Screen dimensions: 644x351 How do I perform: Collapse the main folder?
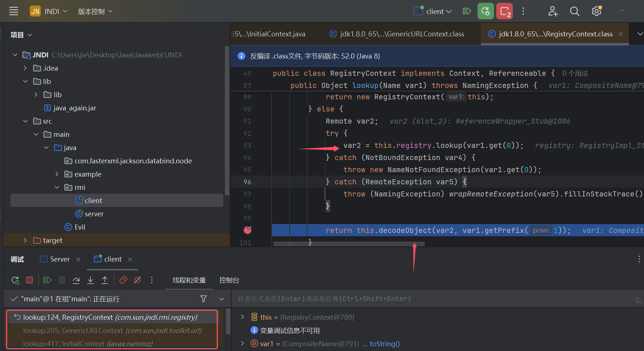pos(36,134)
